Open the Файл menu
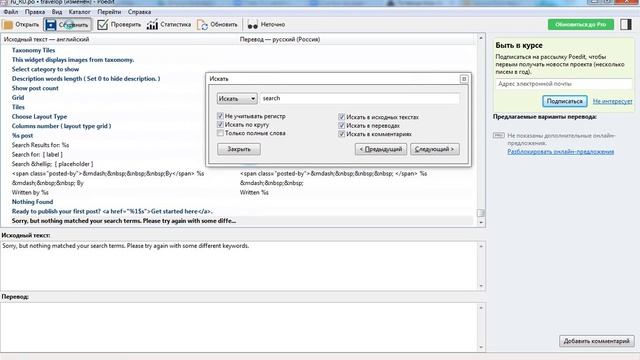640x360 pixels. (x=11, y=12)
